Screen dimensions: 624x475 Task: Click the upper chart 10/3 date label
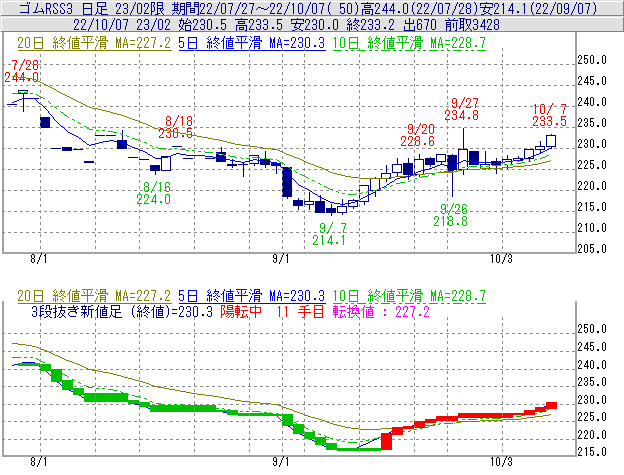(501, 259)
